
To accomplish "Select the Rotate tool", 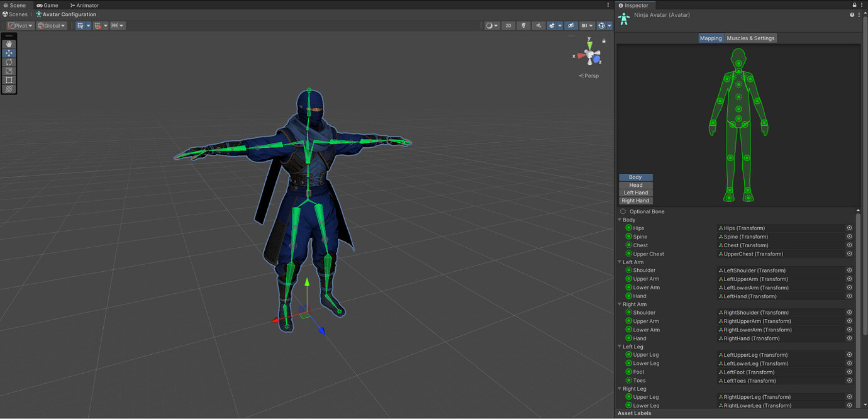I will click(8, 62).
